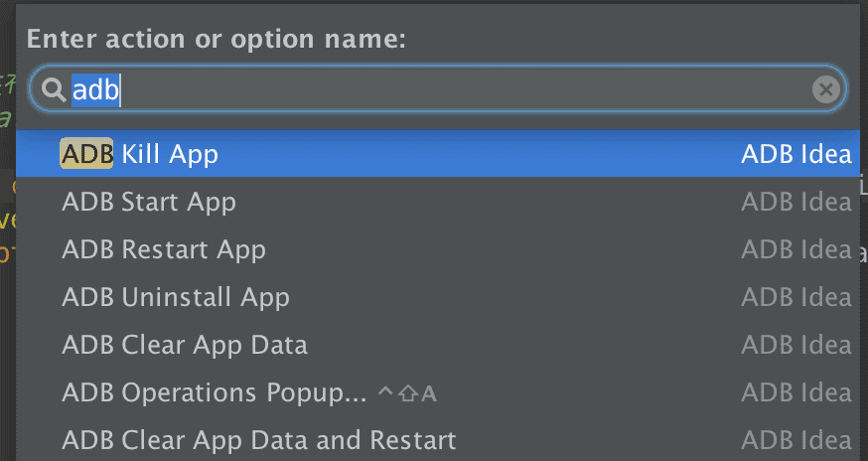This screenshot has width=868, height=461.
Task: Clear the search field with the X icon
Action: tap(825, 90)
